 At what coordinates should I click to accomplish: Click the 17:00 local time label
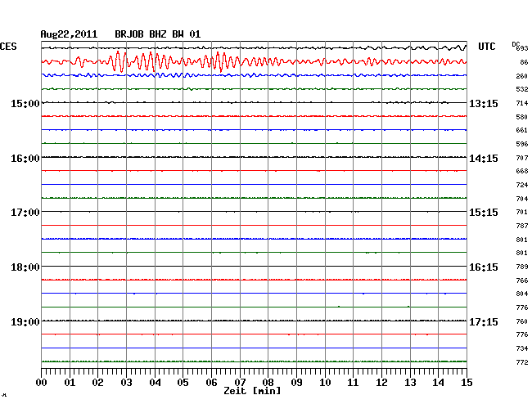(25, 213)
